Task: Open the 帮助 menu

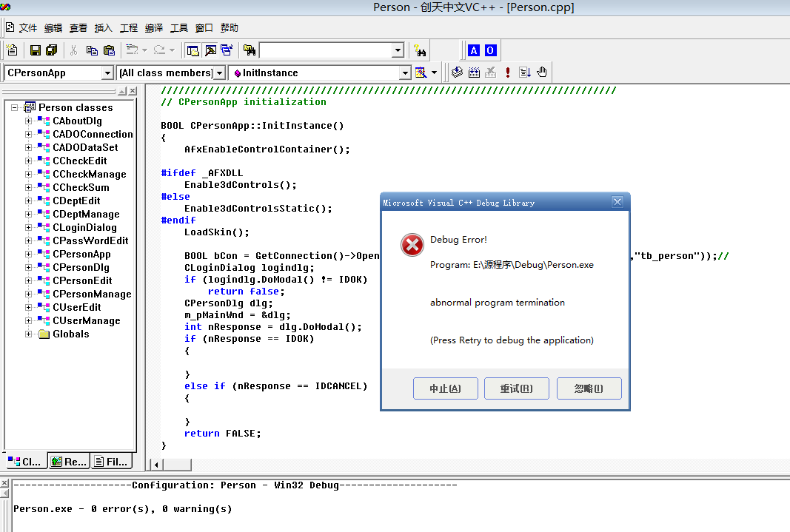Action: (x=230, y=27)
